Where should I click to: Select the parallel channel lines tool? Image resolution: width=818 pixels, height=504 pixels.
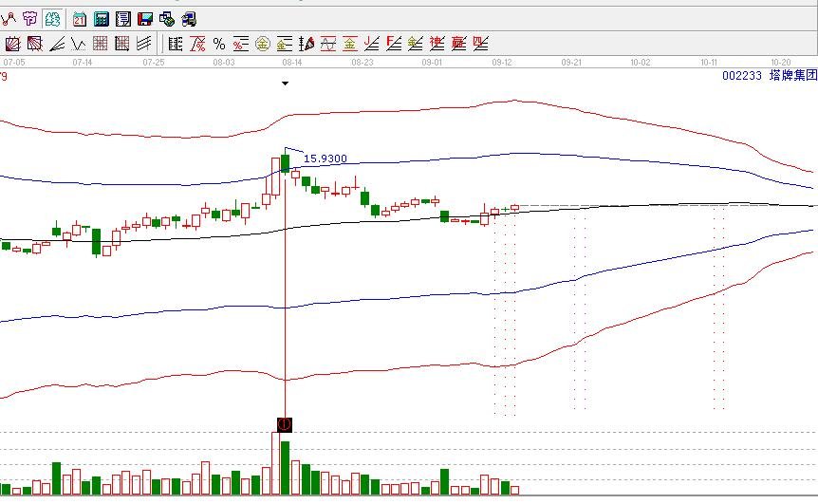tap(144, 44)
